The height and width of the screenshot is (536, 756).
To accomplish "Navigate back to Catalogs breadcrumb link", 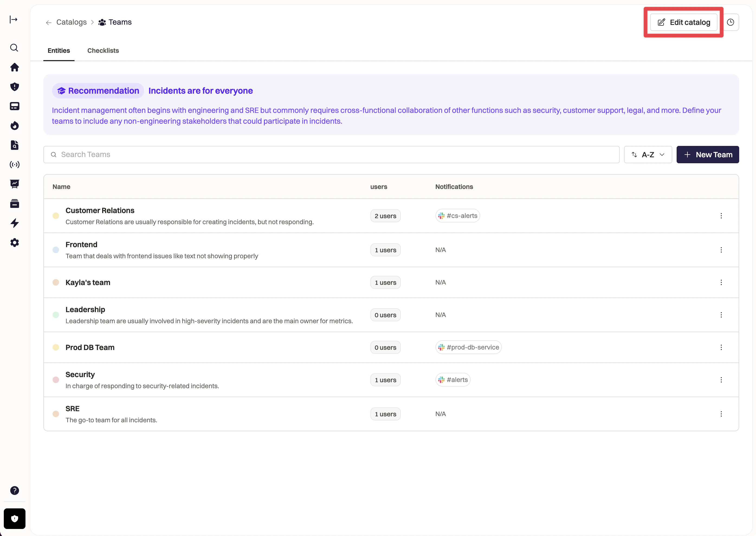I will click(71, 22).
